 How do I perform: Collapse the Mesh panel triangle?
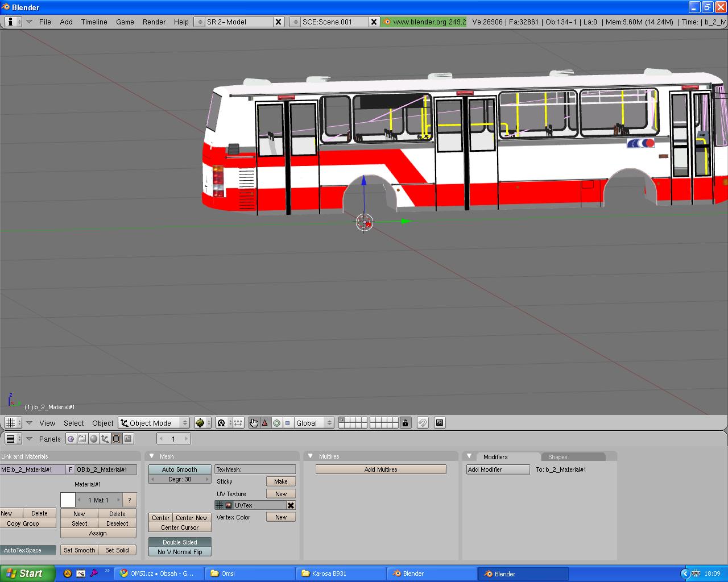pos(152,456)
